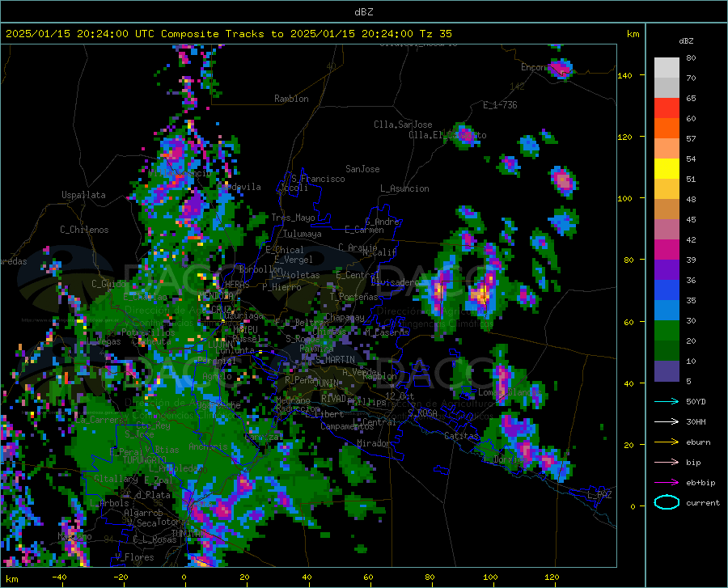
Task: Click the UTC Composite Tracks timestamp header
Action: 228,33
